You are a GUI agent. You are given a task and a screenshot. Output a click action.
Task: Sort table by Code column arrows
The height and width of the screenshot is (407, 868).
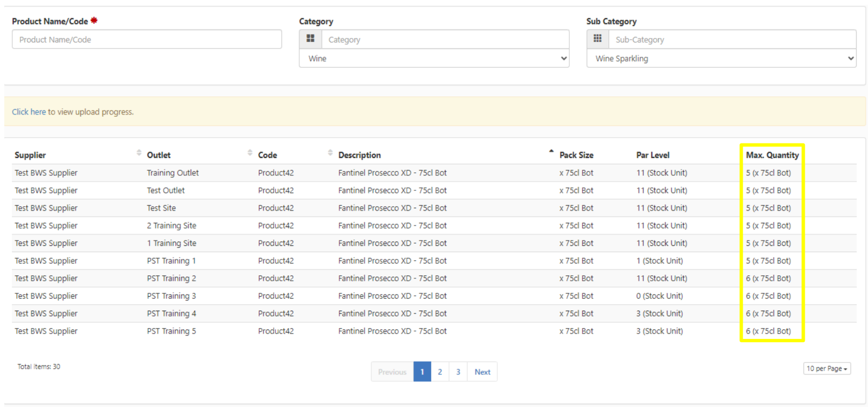[x=330, y=153]
